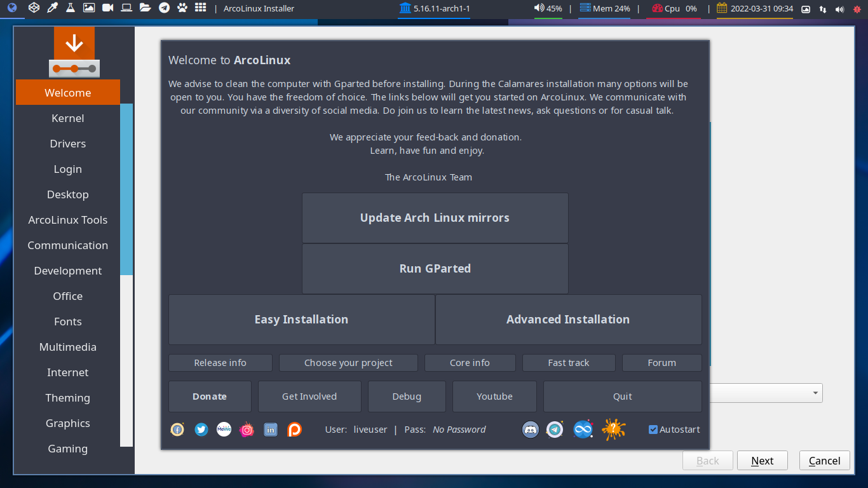Select Drivers in the installer sidebar
The image size is (868, 488).
(68, 144)
